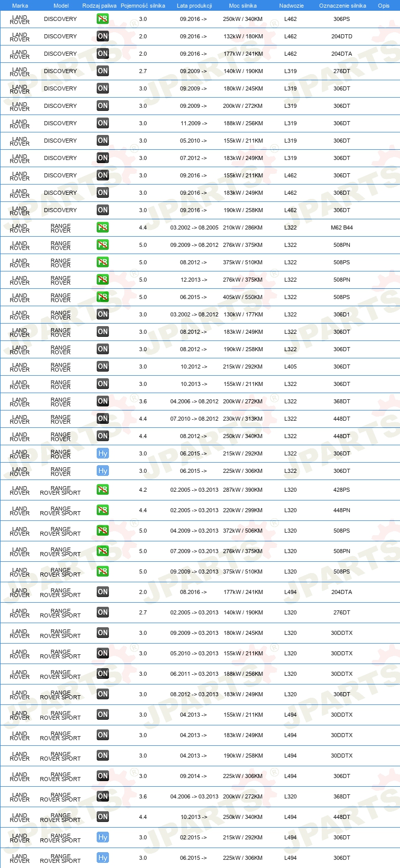Select engine capacity 4.2
The image size is (400, 868).
pyautogui.click(x=143, y=490)
